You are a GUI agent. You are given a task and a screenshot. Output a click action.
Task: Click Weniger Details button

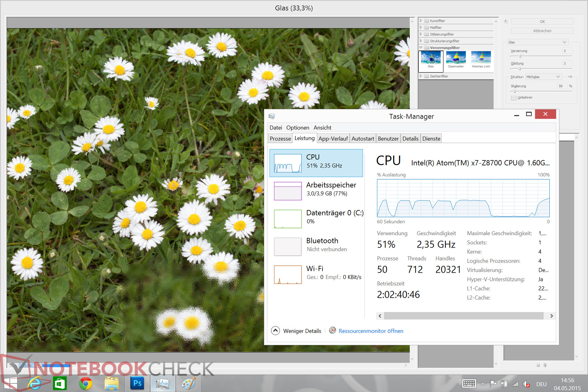pyautogui.click(x=296, y=331)
